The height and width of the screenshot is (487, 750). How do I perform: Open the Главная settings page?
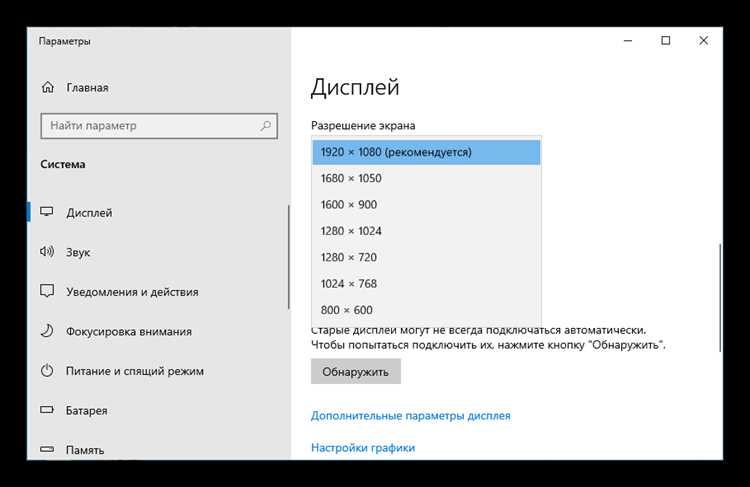(x=88, y=88)
